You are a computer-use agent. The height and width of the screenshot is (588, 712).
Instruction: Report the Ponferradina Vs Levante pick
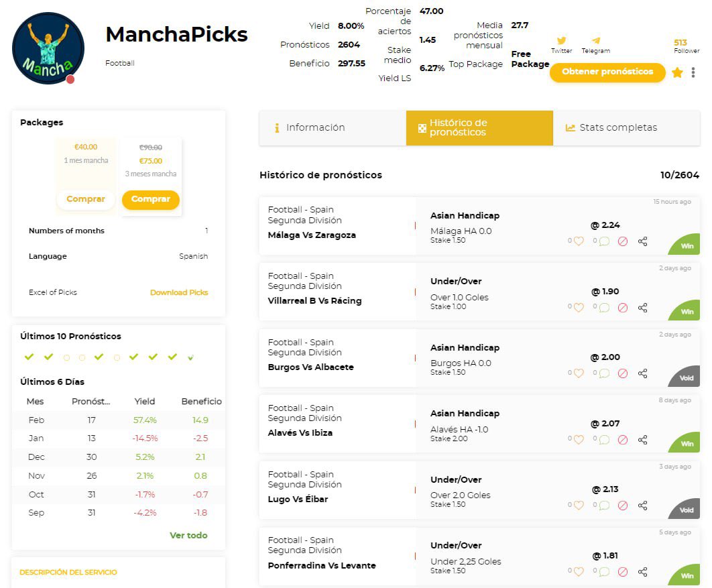point(623,572)
